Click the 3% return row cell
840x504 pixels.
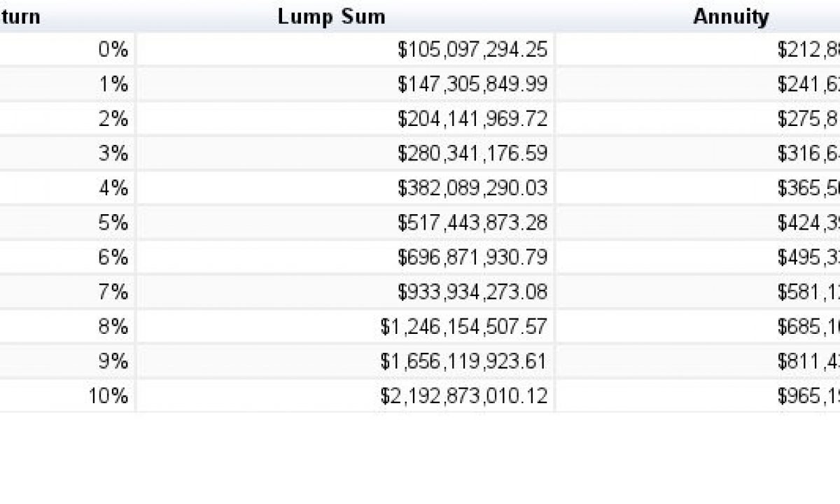point(113,153)
